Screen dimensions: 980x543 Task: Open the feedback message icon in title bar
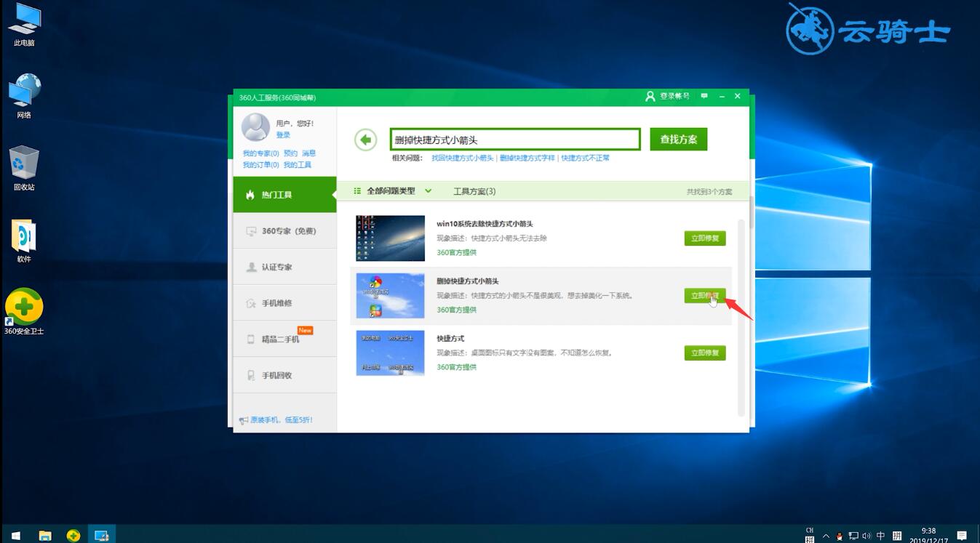point(704,96)
